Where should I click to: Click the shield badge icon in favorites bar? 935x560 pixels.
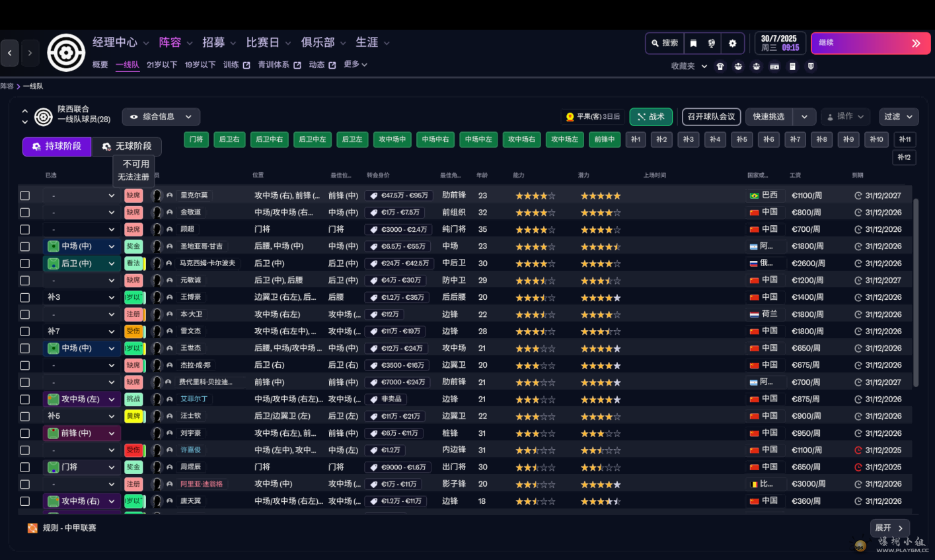tap(811, 67)
